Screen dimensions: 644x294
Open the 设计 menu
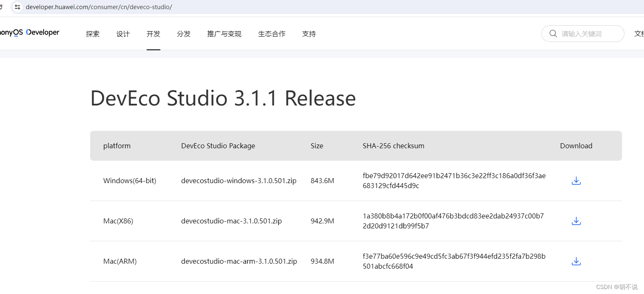(x=123, y=34)
